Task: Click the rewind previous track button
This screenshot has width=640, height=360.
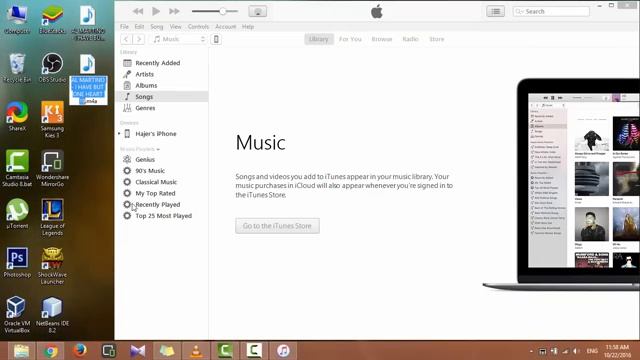Action: pos(138,11)
